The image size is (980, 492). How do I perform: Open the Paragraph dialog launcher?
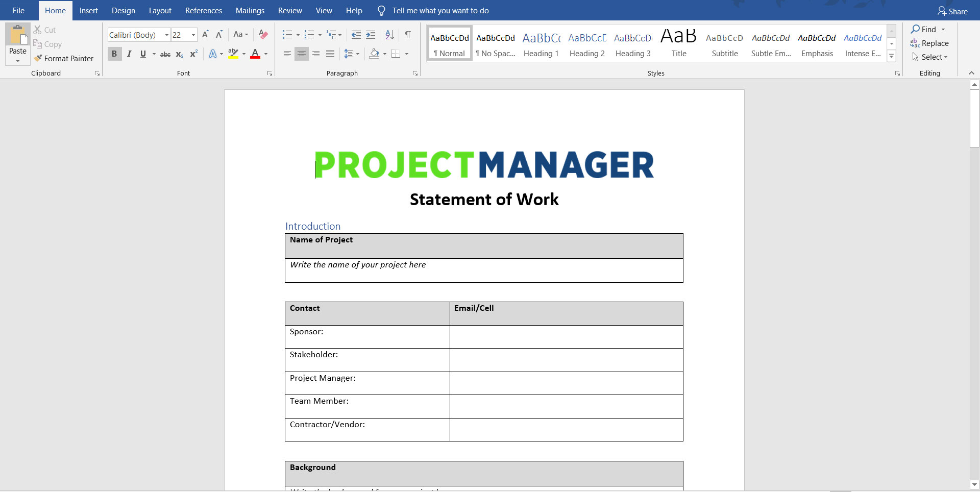click(x=415, y=73)
